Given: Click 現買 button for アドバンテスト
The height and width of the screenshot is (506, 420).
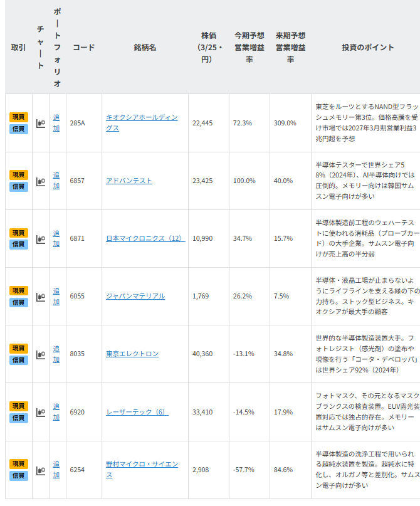Looking at the screenshot, I should coord(19,174).
